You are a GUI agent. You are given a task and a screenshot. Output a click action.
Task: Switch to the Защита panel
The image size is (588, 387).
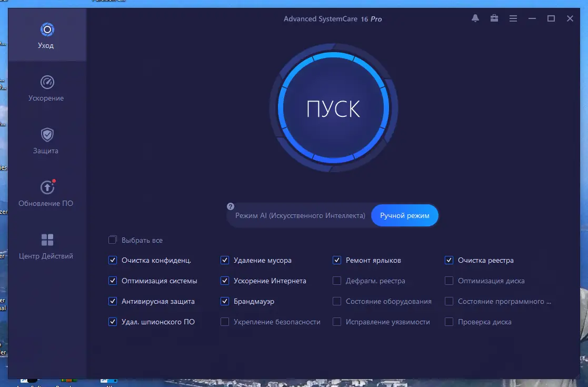pyautogui.click(x=46, y=141)
